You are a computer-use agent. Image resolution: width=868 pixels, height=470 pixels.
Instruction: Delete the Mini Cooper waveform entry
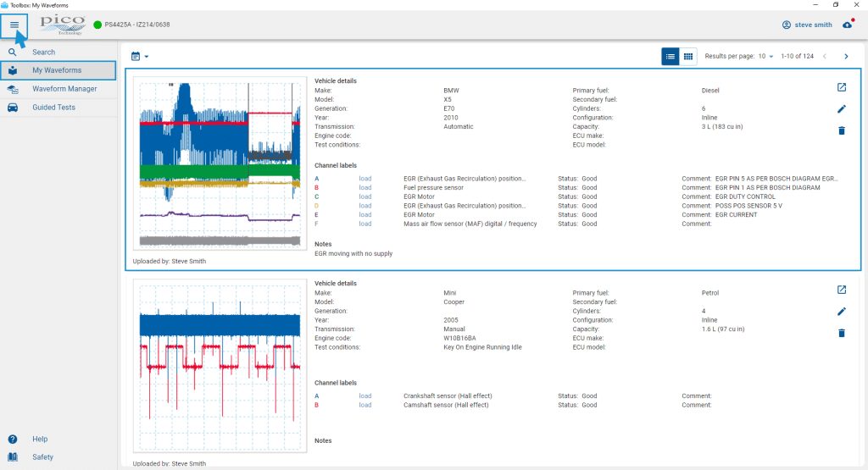point(842,333)
